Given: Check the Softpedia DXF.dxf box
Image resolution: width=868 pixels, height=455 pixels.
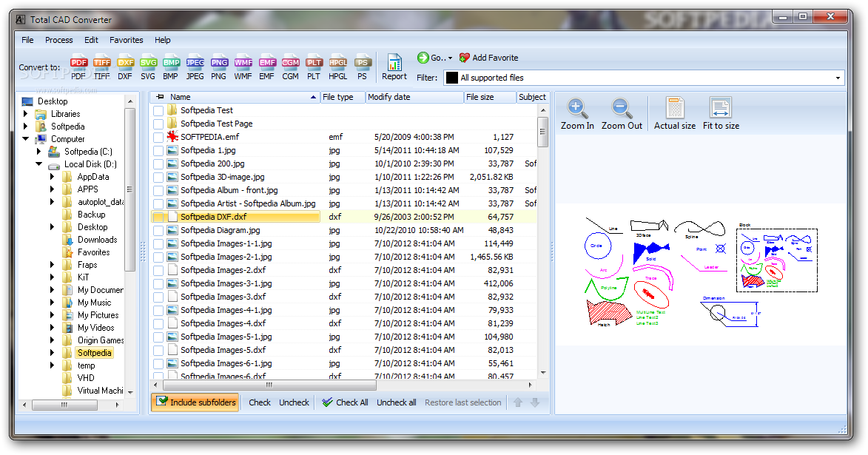Looking at the screenshot, I should point(158,217).
